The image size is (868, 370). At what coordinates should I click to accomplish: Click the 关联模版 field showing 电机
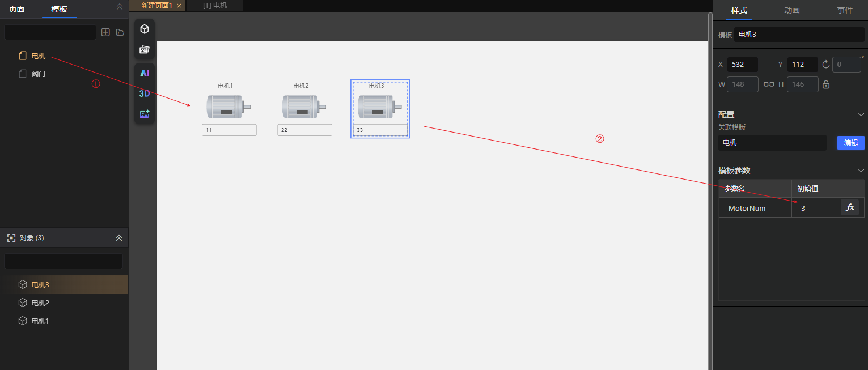click(772, 143)
